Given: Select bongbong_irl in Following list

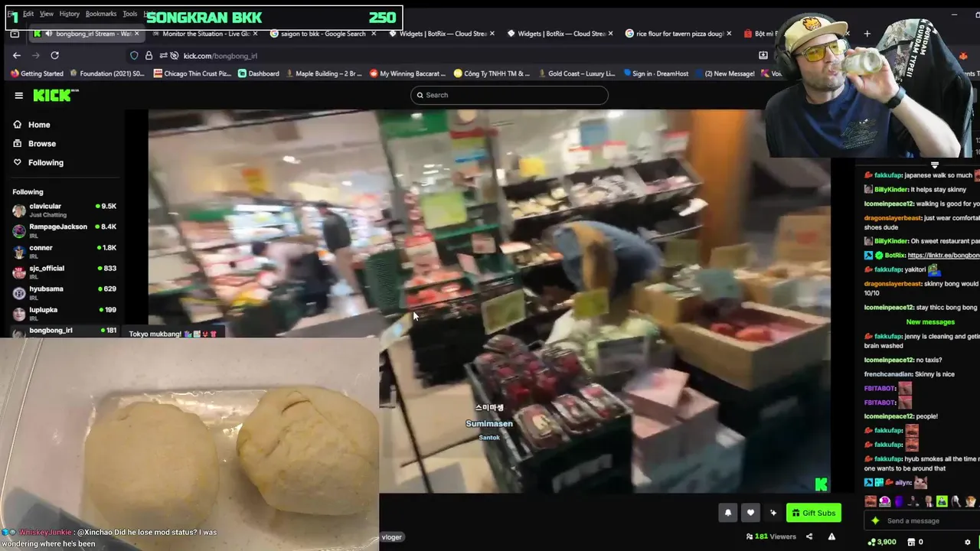Looking at the screenshot, I should 64,331.
